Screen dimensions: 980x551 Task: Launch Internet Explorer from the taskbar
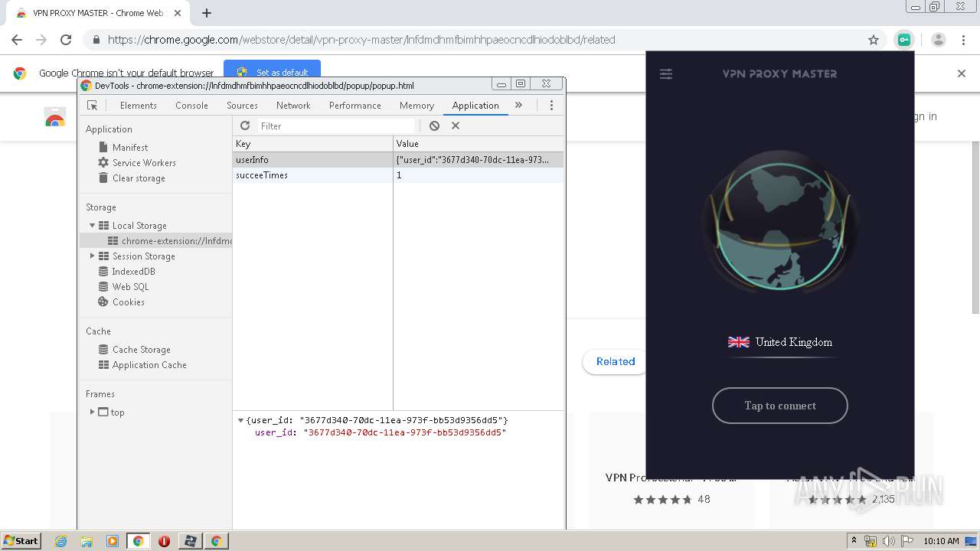pos(61,541)
